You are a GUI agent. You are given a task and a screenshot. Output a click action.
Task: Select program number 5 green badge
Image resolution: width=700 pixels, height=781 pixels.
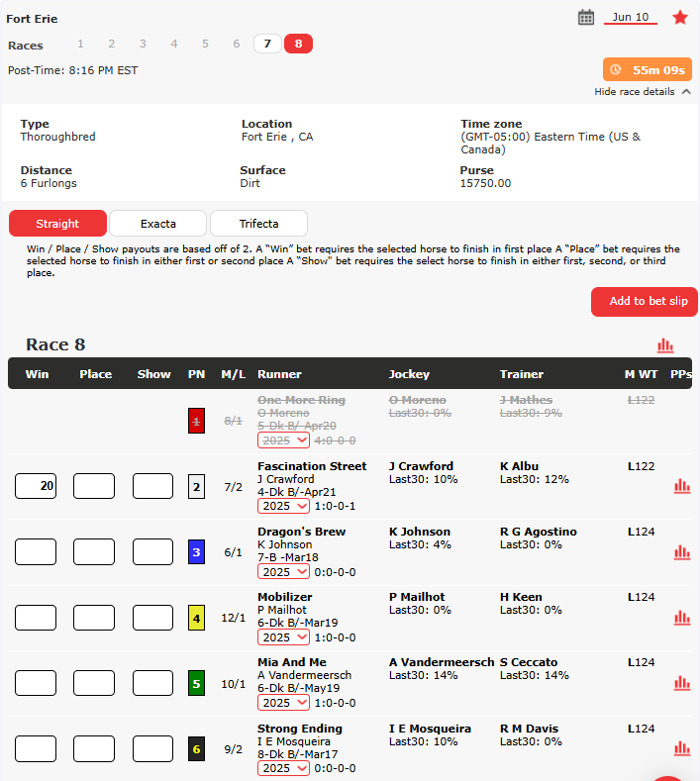tap(196, 683)
